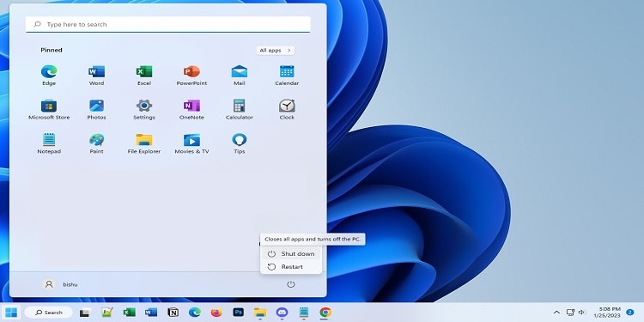The image size is (644, 322).
Task: Open Settings from pinned apps
Action: click(144, 110)
